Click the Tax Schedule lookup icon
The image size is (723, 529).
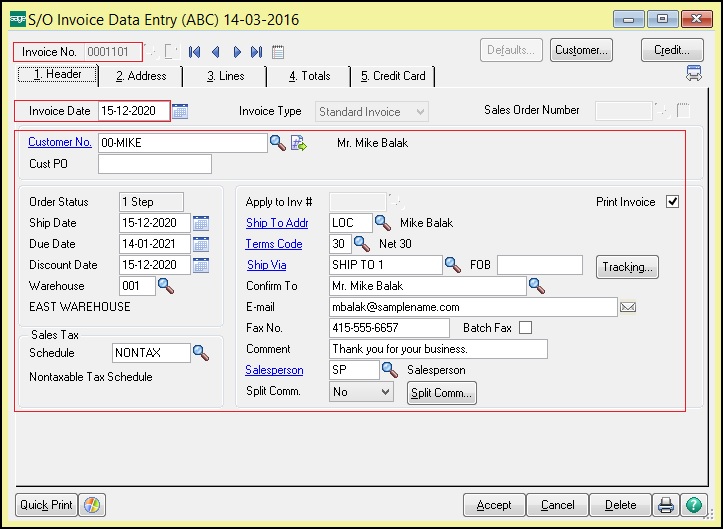tap(201, 352)
